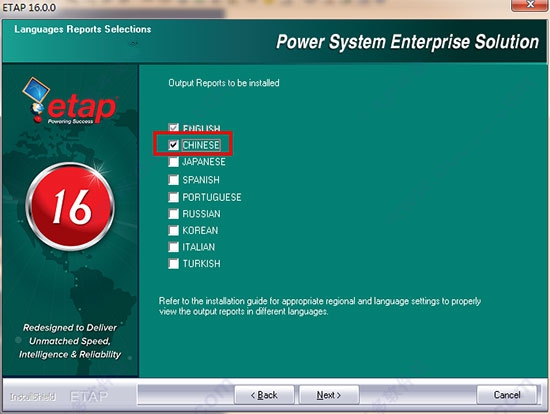The image size is (550, 414).
Task: Click the 'Power System Enterprise Solution' title
Action: coord(407,42)
